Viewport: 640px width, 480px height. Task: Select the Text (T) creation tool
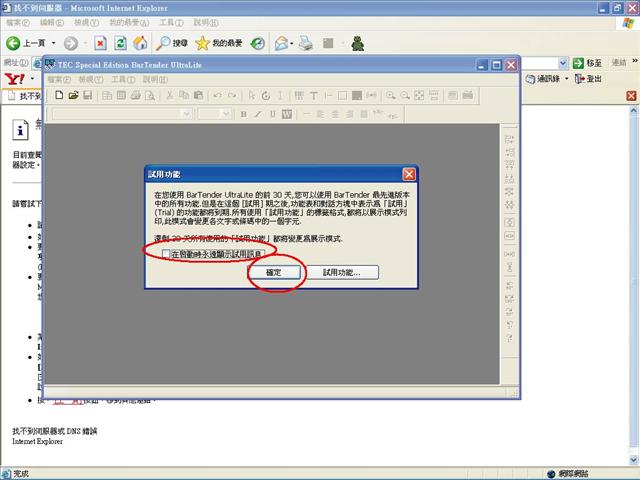coord(313,95)
